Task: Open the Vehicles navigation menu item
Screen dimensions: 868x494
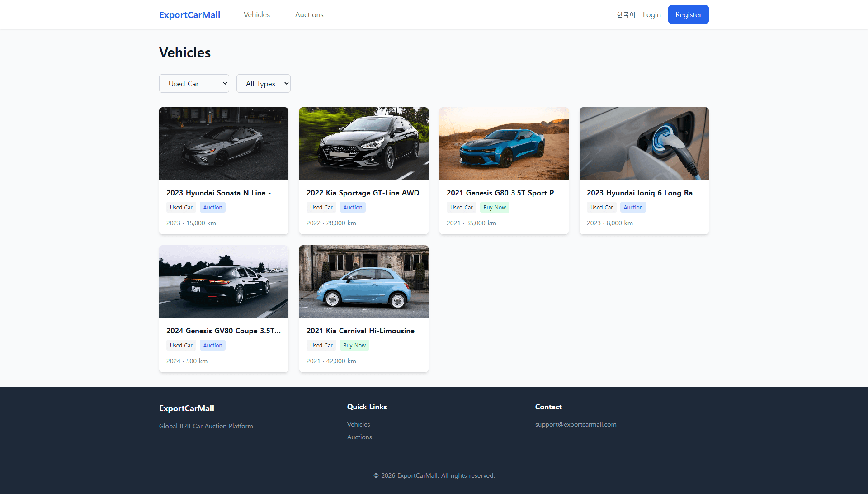Action: point(256,15)
